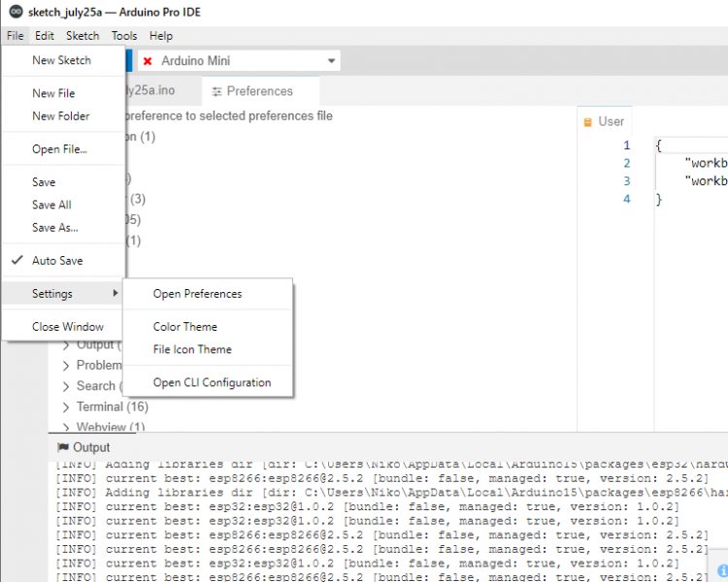Click line number 4 in the JSON editor

(x=627, y=199)
